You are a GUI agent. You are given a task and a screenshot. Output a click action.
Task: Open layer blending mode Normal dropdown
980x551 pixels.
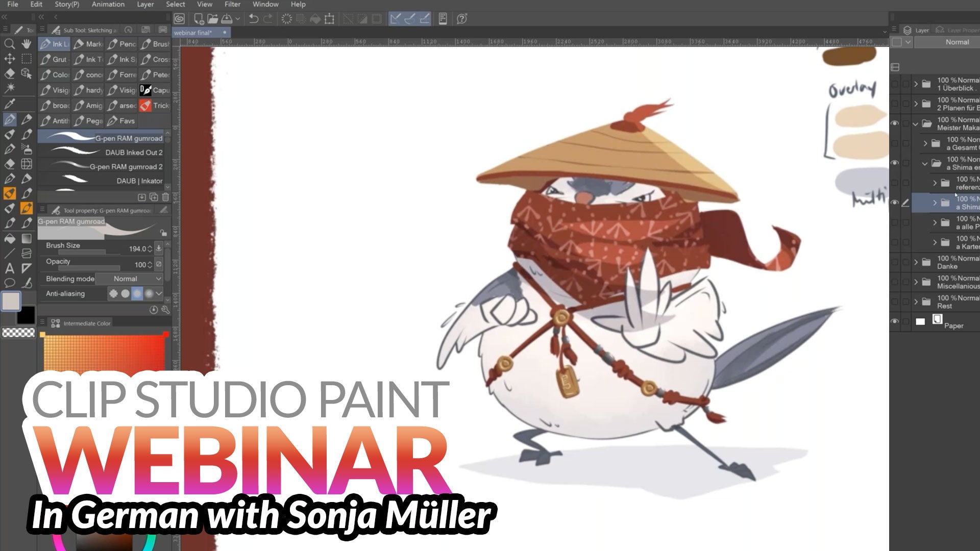947,42
